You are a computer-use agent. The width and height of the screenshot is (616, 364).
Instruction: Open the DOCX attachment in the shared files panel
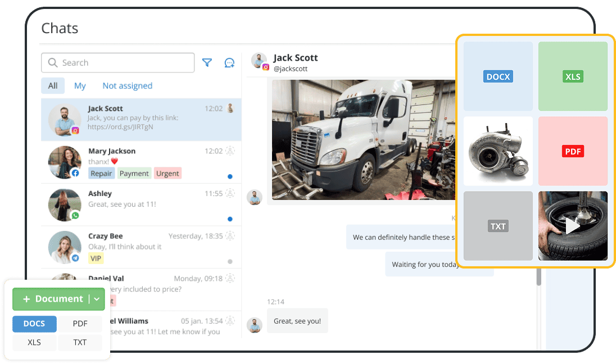(x=497, y=76)
